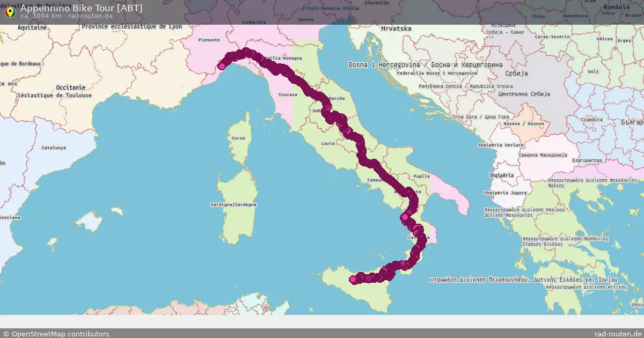Click the 'Shqipëria Jugore' label

(x=505, y=193)
